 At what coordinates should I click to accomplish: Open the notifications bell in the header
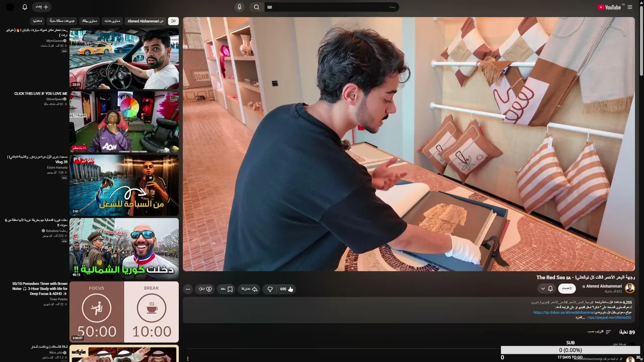click(25, 7)
